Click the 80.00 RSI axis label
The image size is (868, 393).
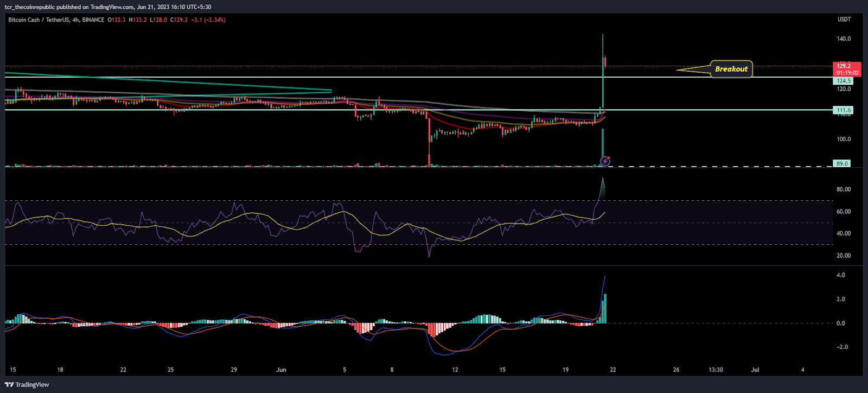(844, 189)
